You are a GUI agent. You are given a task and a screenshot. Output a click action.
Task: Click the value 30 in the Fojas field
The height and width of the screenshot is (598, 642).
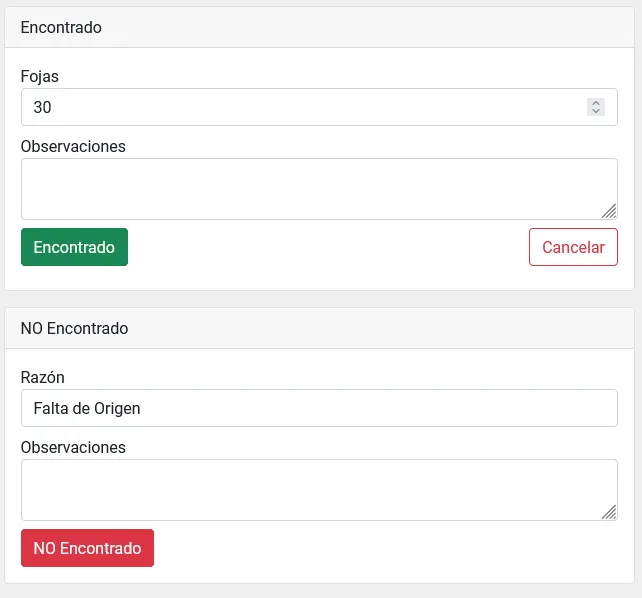coord(42,107)
